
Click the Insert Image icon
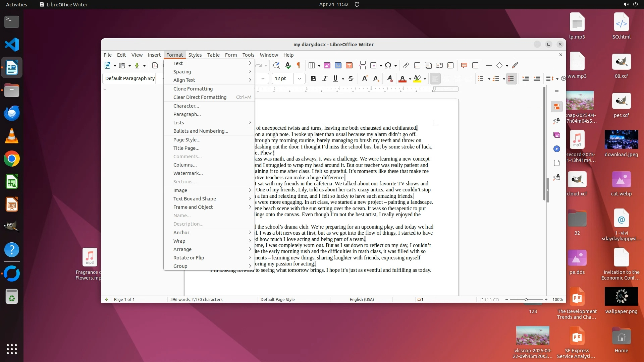coord(327,65)
